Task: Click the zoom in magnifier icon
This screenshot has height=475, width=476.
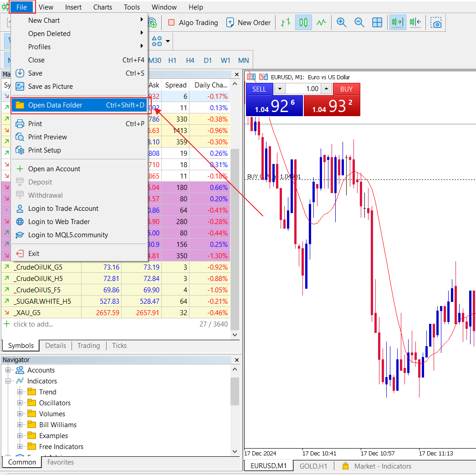Action: (341, 22)
